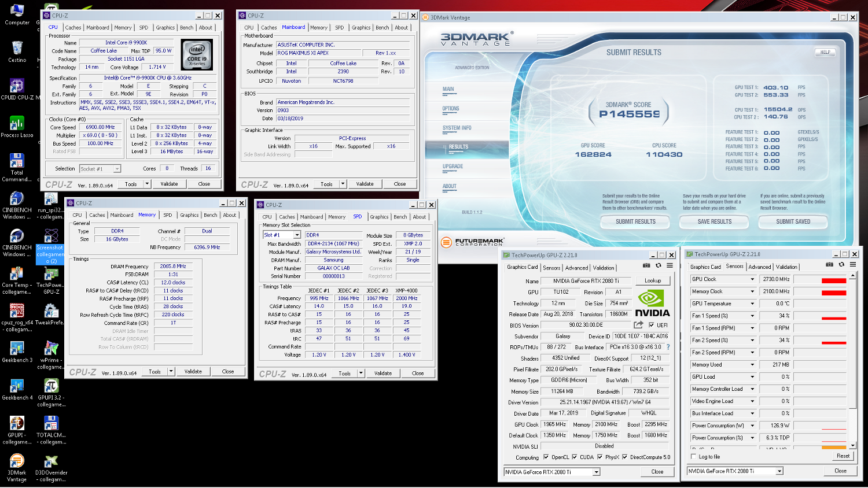Open the Cestino recycle bin icon
Viewport: 868px width, 488px height.
pos(17,51)
